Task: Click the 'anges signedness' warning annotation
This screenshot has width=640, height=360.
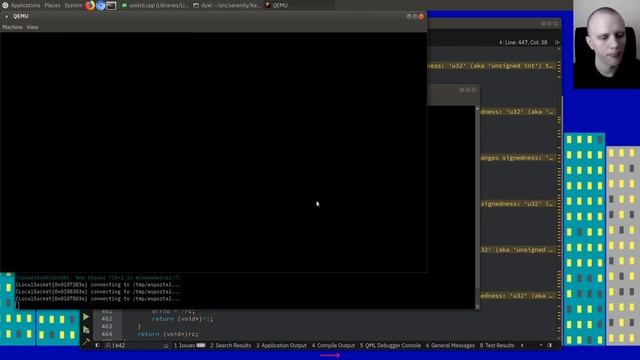Action: 518,158
